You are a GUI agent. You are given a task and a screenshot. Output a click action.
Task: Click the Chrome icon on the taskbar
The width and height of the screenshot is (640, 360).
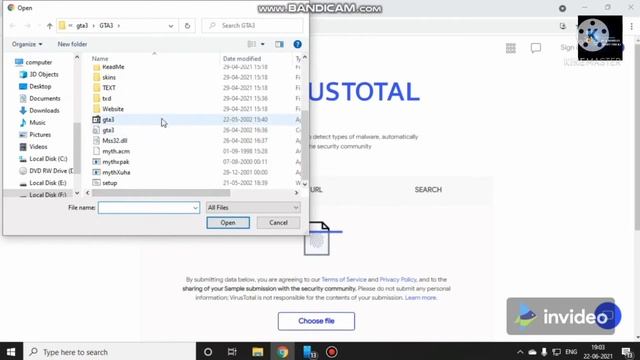point(282,352)
